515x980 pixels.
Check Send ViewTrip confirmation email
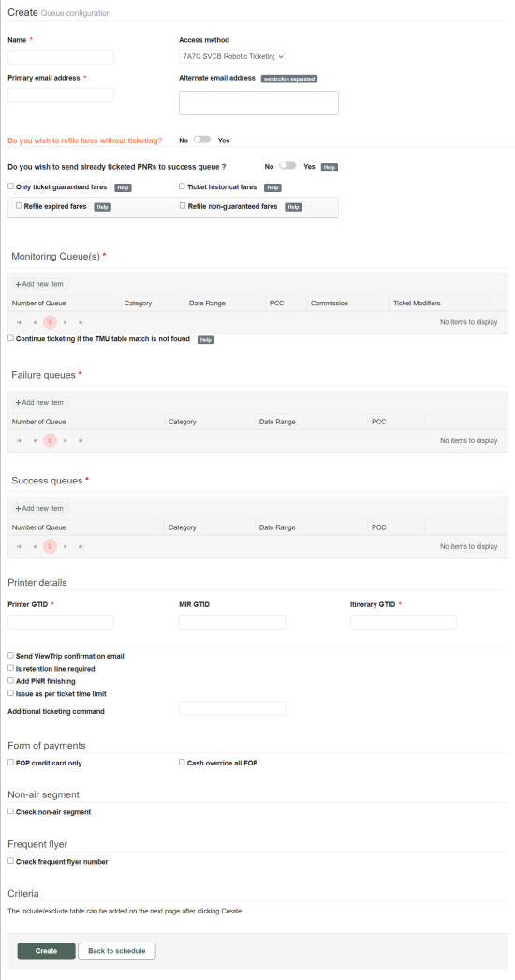tap(10, 655)
